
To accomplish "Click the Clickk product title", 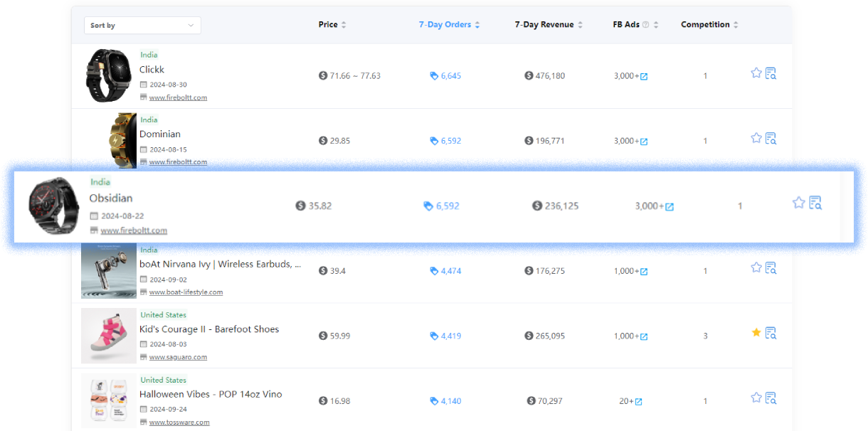I will click(152, 70).
